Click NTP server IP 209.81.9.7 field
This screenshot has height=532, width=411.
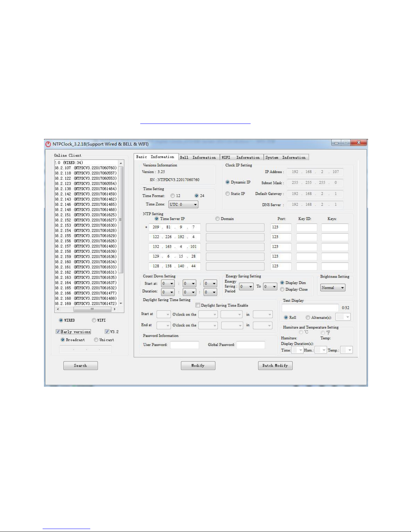pos(174,227)
